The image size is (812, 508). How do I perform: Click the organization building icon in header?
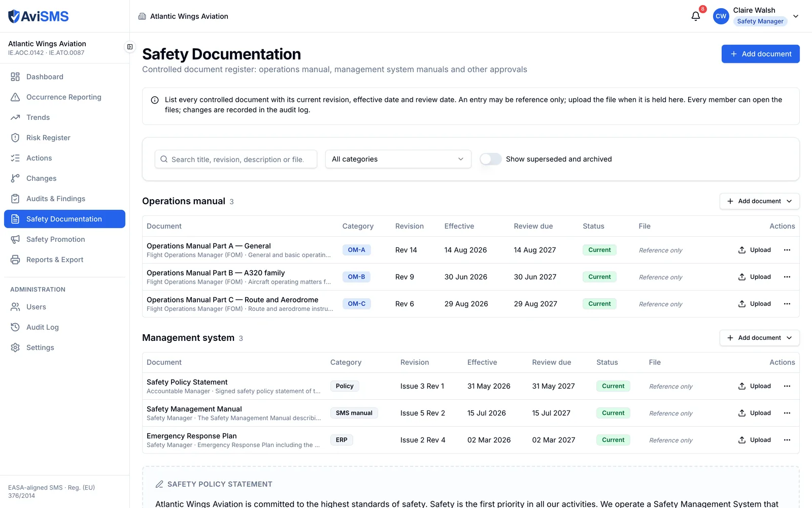[x=142, y=16]
